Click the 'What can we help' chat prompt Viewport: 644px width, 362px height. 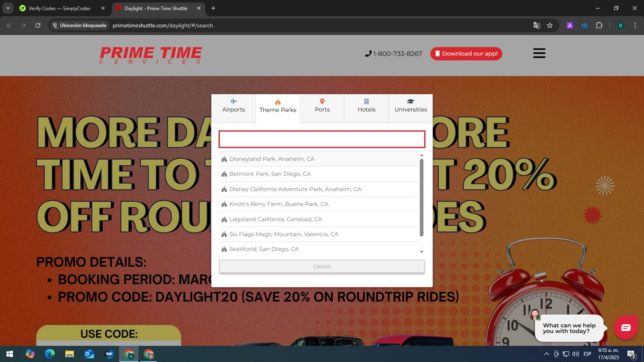[x=569, y=328]
